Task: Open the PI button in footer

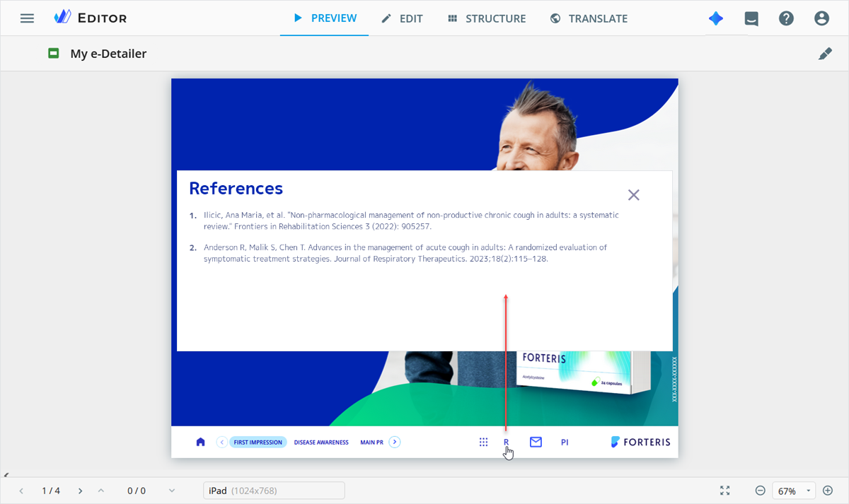Action: tap(565, 443)
